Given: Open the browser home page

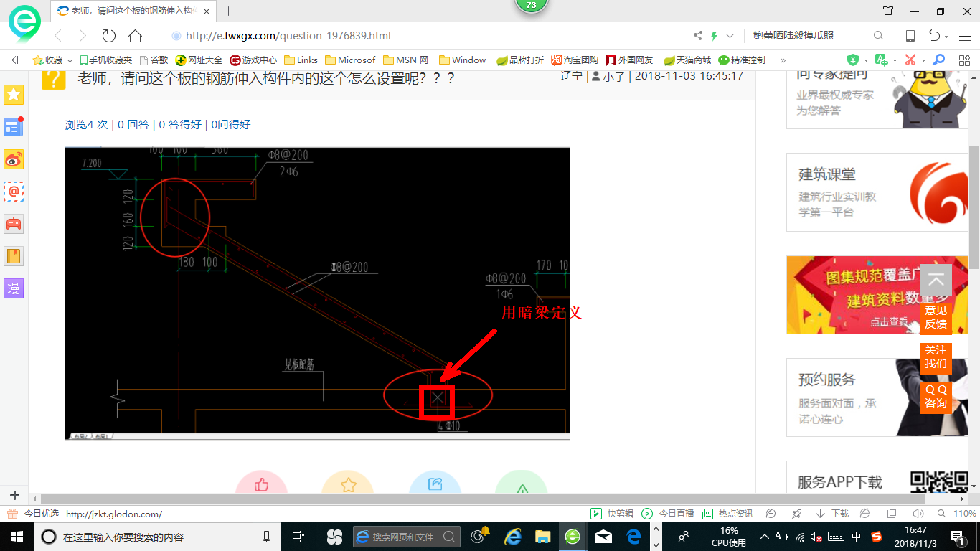Looking at the screenshot, I should 135,36.
